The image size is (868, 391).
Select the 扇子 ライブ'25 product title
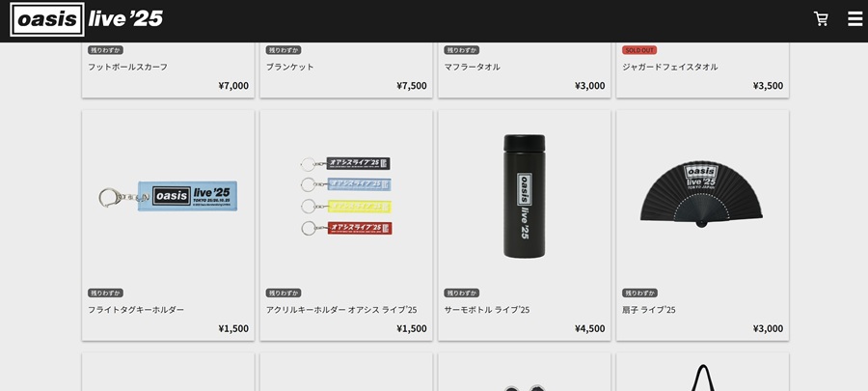pos(649,310)
